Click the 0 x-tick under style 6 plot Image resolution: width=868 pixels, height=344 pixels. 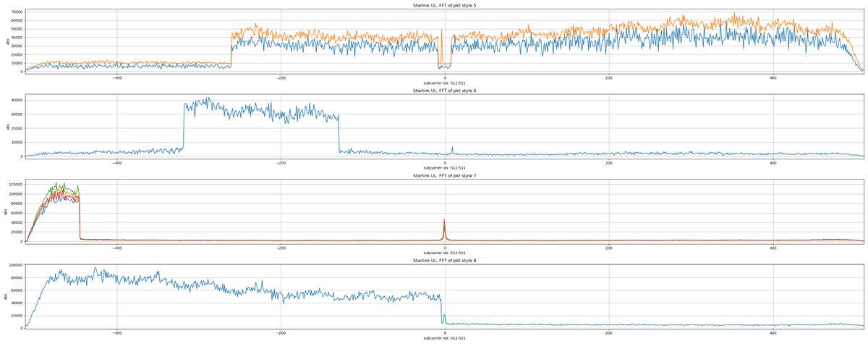click(445, 162)
